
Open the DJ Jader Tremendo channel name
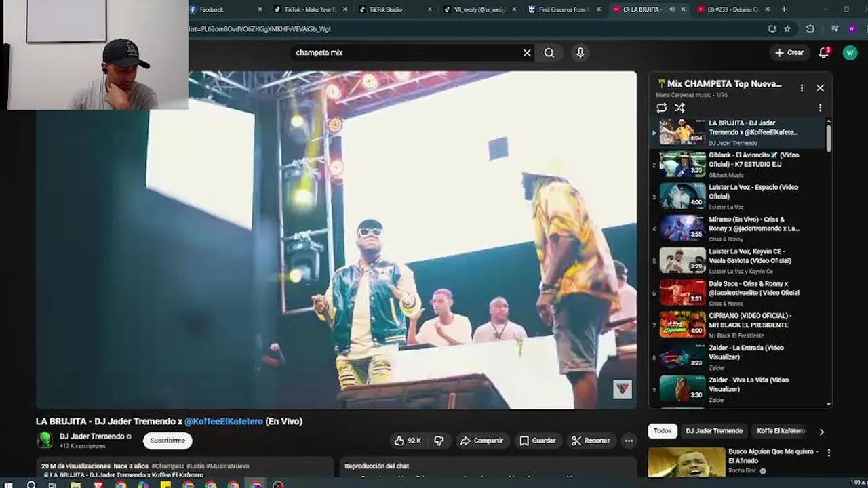(92, 436)
